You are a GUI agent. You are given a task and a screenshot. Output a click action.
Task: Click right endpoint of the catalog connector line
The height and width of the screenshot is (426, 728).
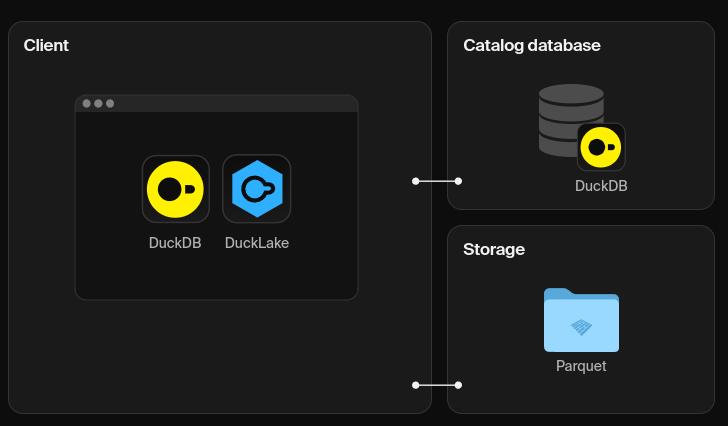[x=458, y=181]
